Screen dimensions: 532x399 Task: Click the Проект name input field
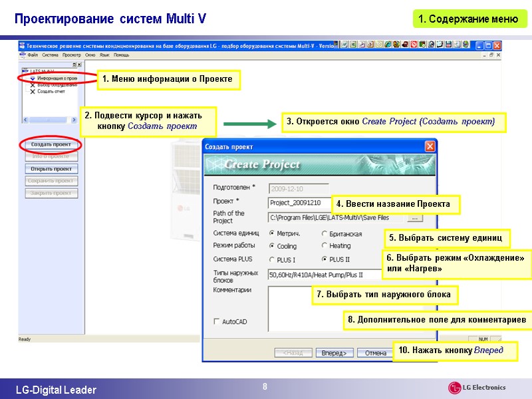coord(297,201)
